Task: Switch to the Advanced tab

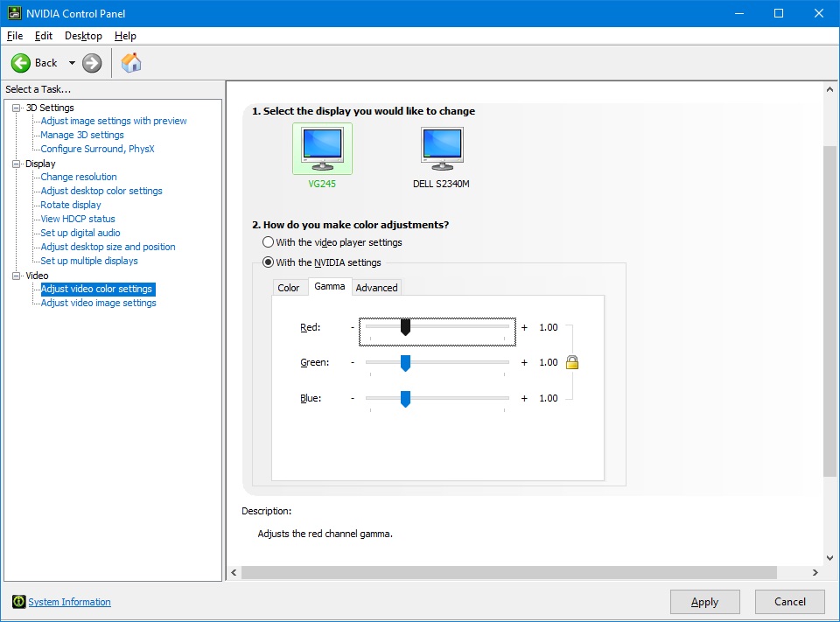Action: pos(376,288)
